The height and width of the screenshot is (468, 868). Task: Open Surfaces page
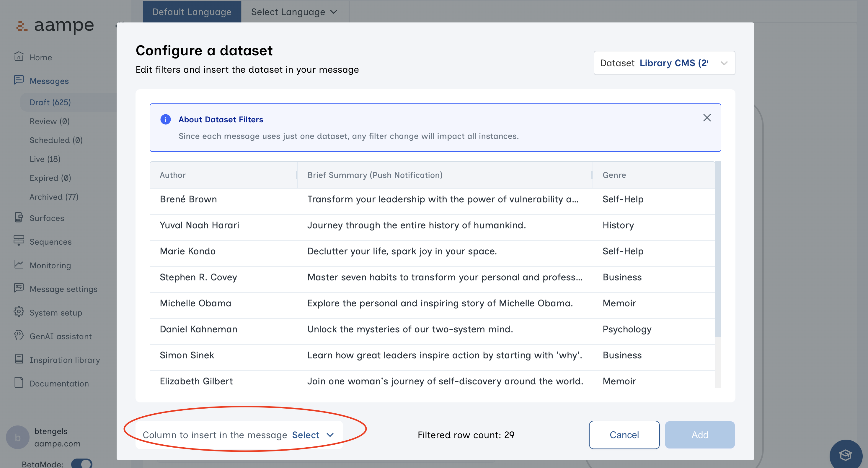tap(47, 218)
